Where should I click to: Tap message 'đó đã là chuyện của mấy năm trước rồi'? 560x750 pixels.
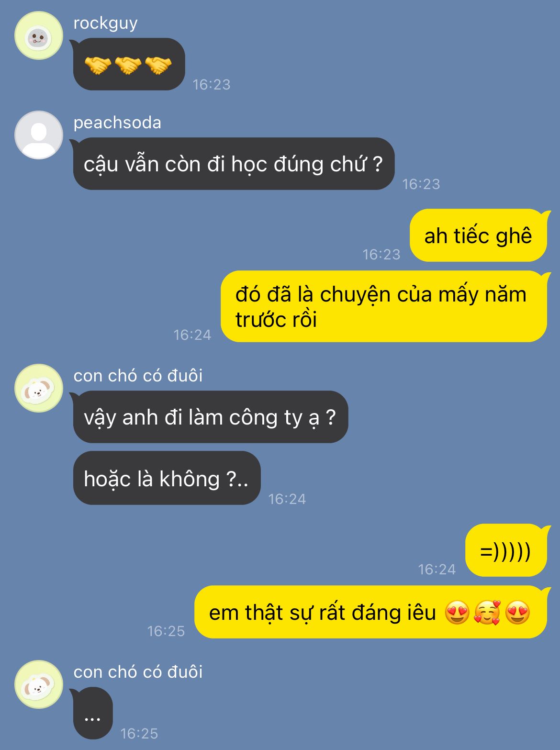(384, 306)
